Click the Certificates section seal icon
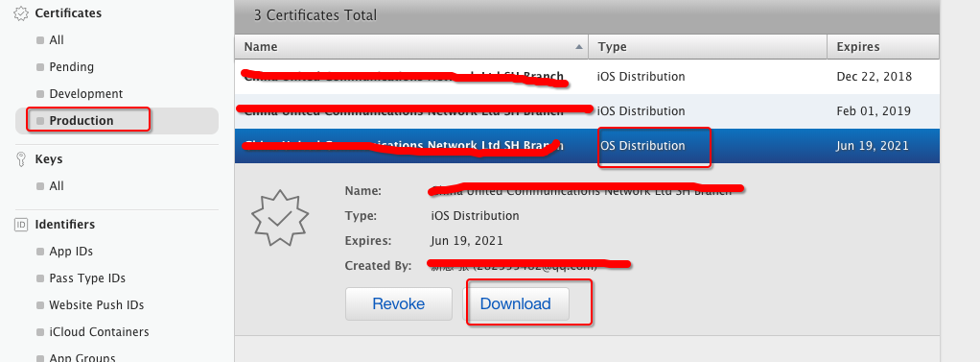The width and height of the screenshot is (980, 362). coord(21,13)
